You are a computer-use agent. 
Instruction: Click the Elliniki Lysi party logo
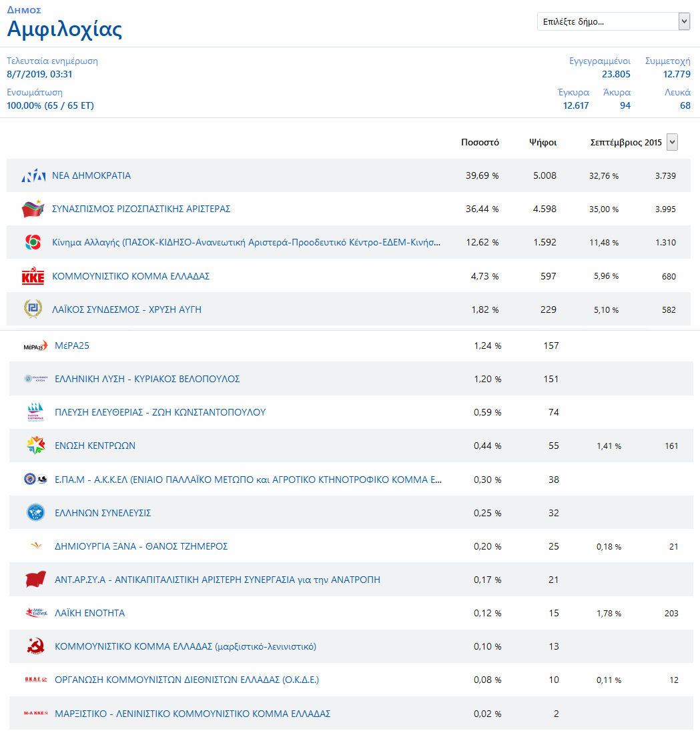[36, 379]
